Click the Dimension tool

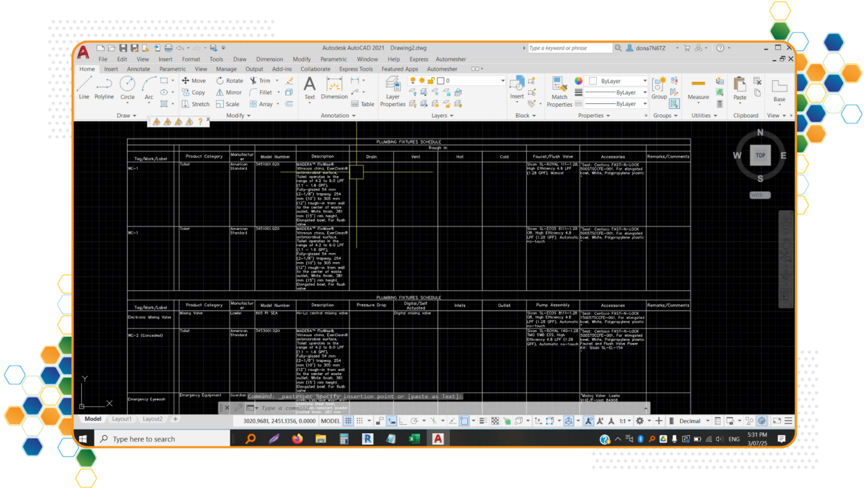pos(335,89)
